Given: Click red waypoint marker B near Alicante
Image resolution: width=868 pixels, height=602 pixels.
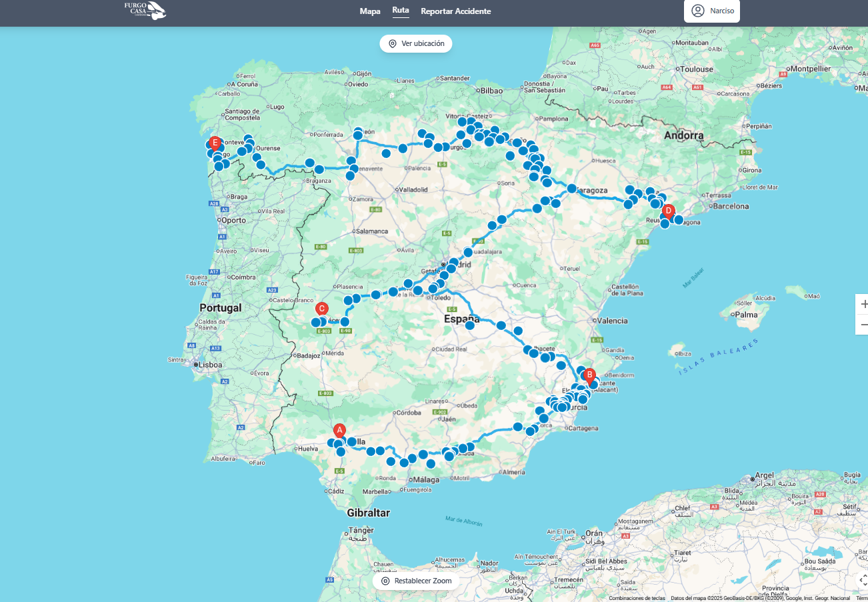Looking at the screenshot, I should click(x=589, y=375).
